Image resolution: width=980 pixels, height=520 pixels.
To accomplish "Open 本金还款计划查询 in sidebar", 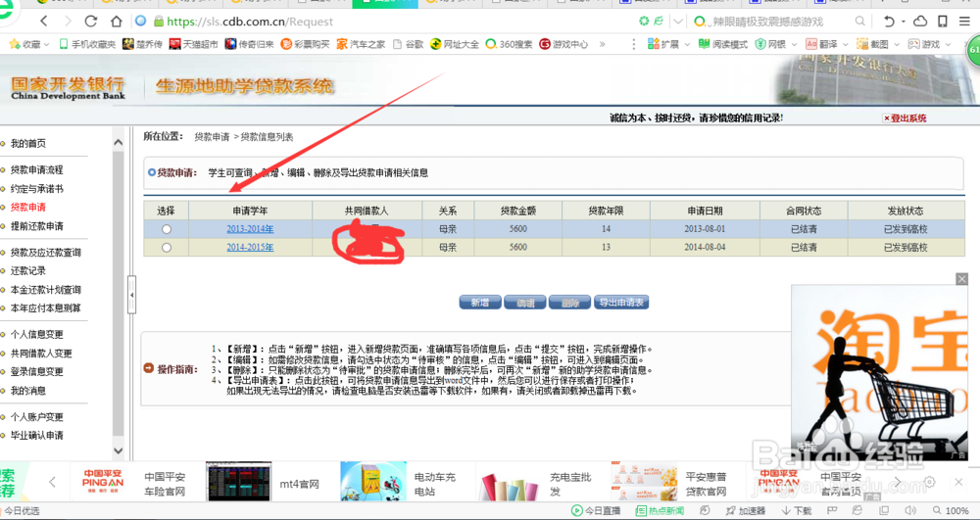I will tap(45, 290).
